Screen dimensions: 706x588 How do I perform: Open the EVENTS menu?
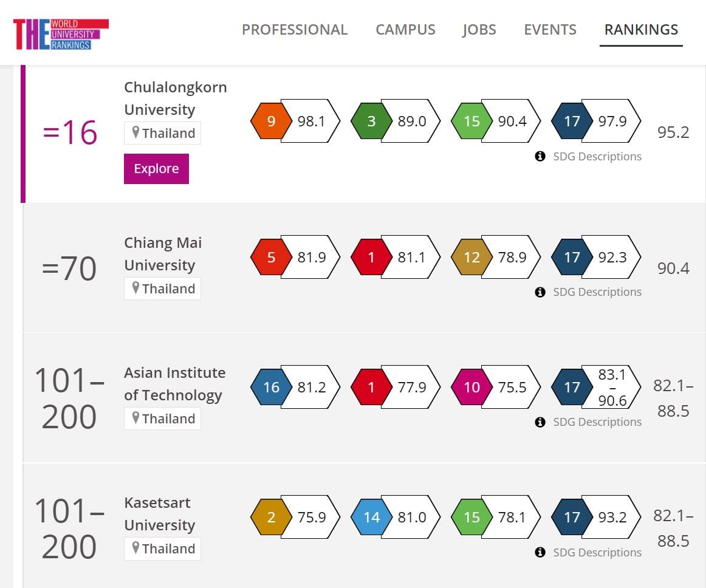click(550, 30)
